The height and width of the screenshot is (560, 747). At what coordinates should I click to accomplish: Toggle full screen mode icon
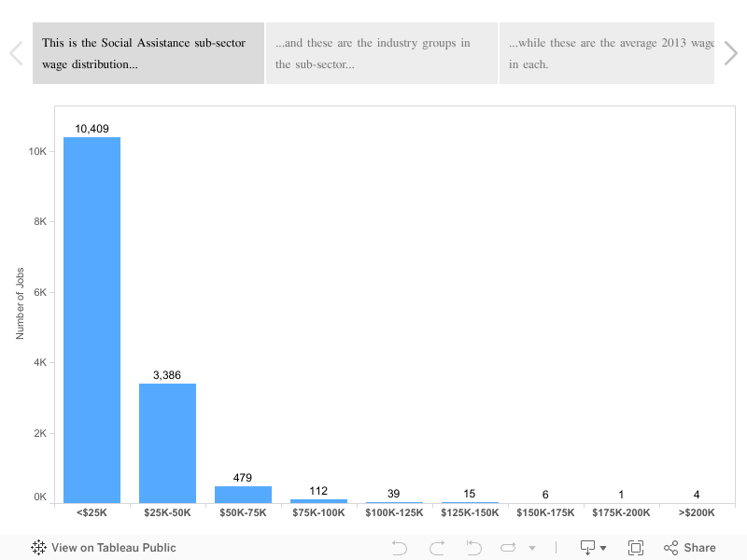point(636,548)
